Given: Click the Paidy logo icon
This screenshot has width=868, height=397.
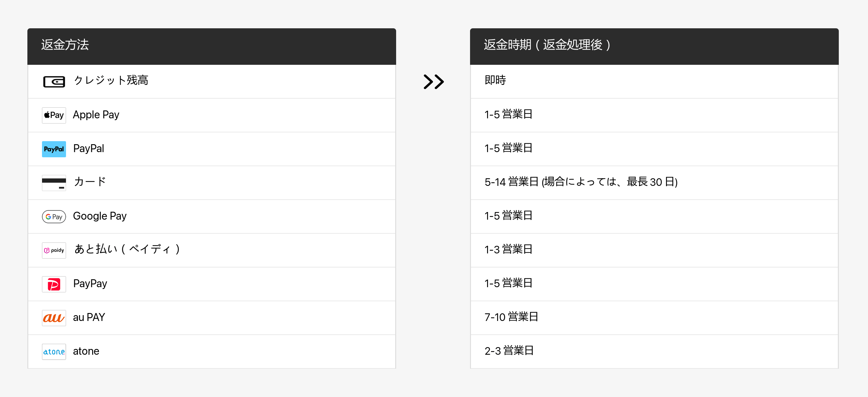Looking at the screenshot, I should point(54,250).
